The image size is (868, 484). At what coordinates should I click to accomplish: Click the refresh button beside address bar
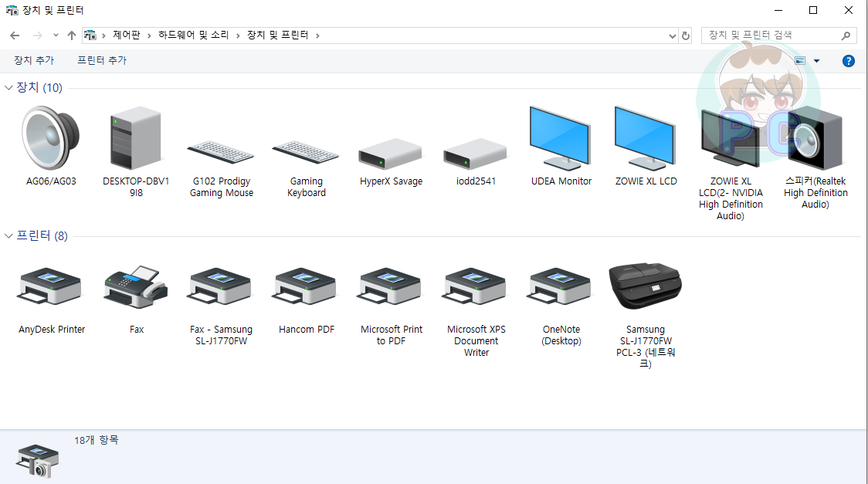[x=685, y=36]
